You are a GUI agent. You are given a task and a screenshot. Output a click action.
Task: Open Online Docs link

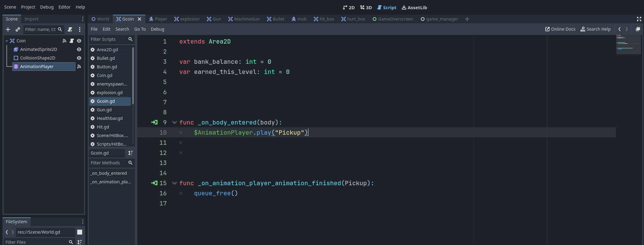[x=560, y=29]
